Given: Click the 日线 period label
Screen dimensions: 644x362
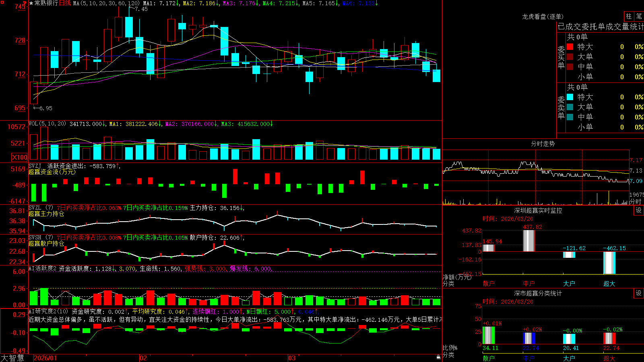Looking at the screenshot, I should click(x=65, y=3).
